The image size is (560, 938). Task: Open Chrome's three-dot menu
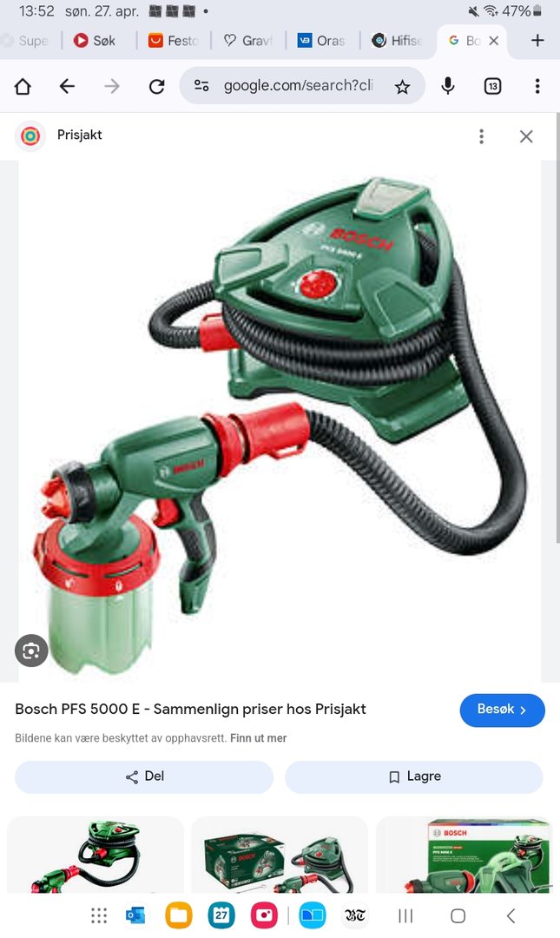tap(537, 87)
